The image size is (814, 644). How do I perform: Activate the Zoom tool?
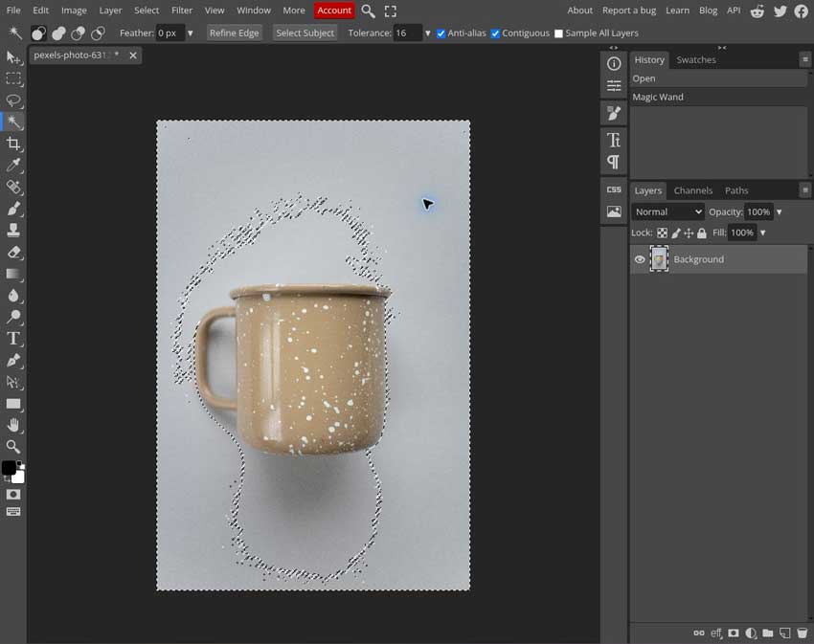click(x=13, y=447)
